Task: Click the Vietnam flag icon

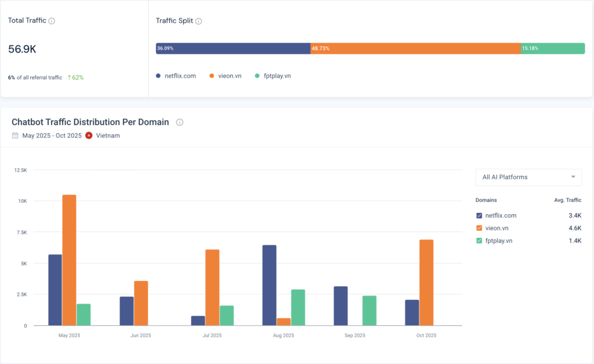Action: point(89,136)
